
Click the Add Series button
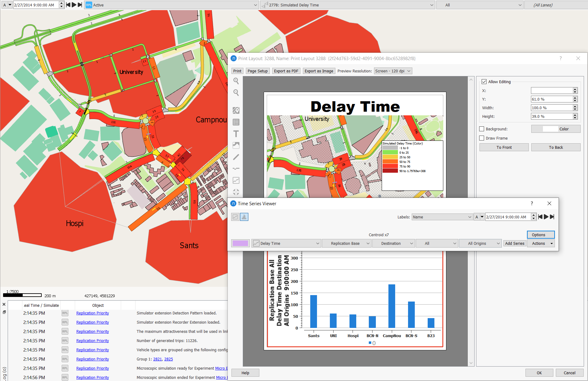(514, 244)
